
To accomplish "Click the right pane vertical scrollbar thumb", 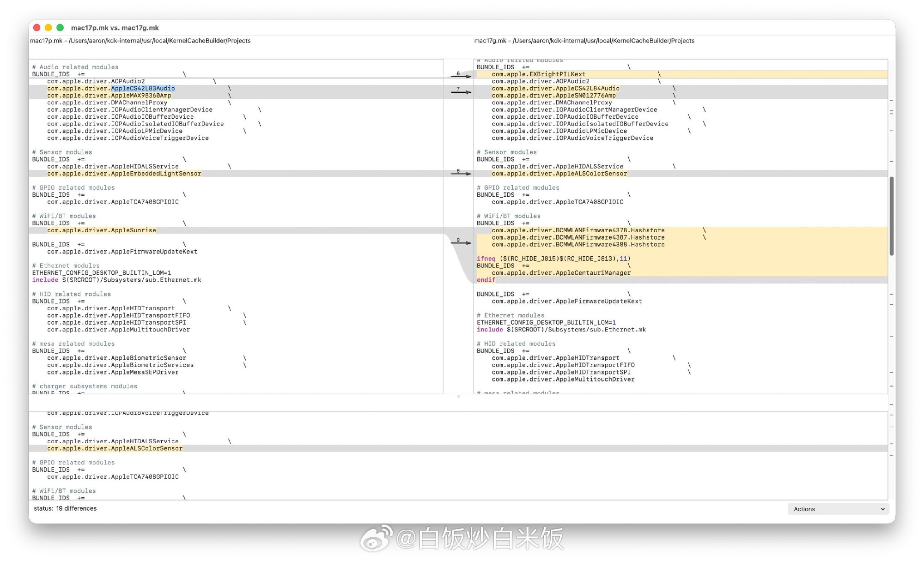I will [891, 216].
